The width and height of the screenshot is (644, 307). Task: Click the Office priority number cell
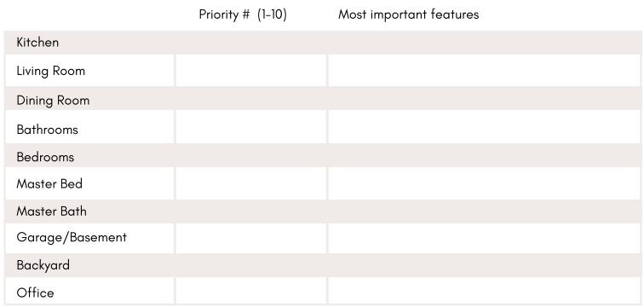click(x=251, y=291)
